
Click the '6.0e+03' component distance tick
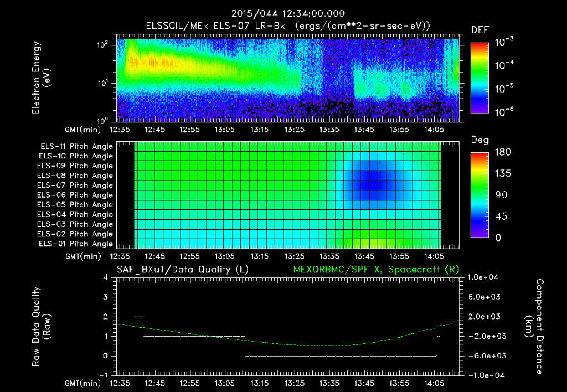(485, 297)
